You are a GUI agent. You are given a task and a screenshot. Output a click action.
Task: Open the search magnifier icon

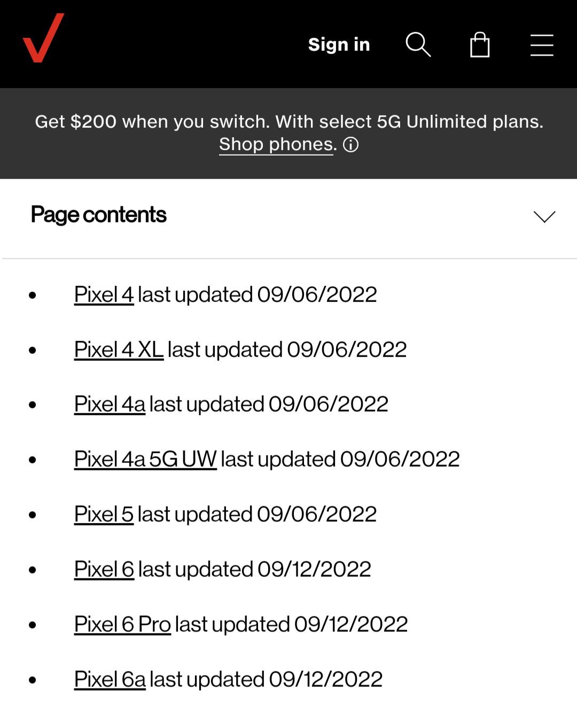tap(418, 44)
